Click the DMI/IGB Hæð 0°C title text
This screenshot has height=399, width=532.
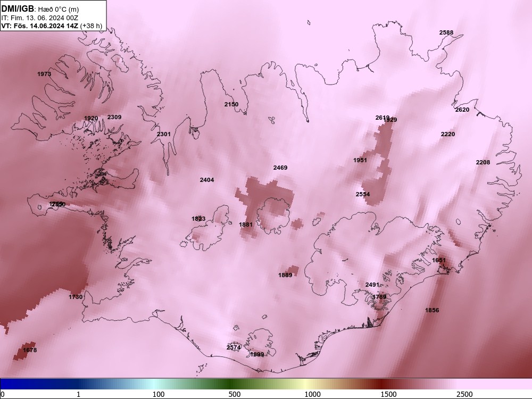tap(40, 9)
